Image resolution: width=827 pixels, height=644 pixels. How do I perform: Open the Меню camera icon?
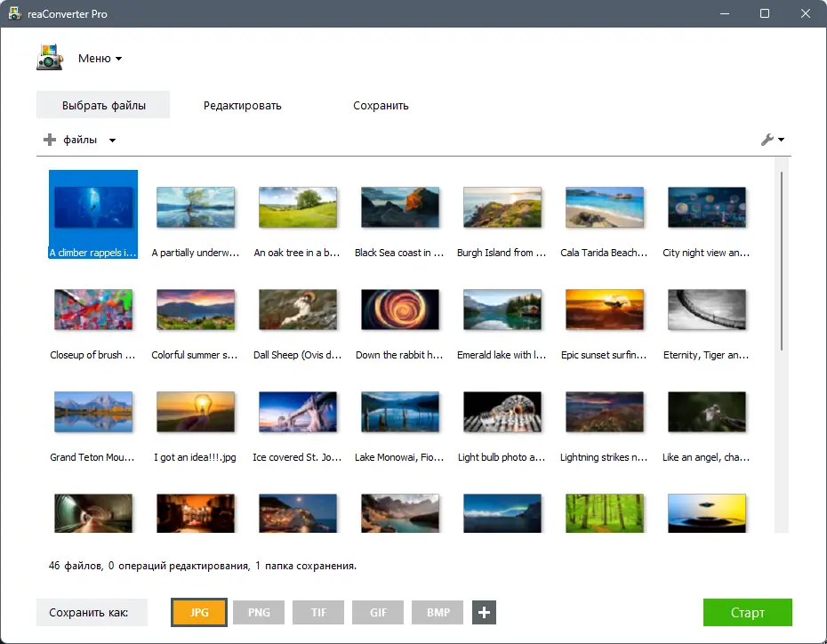pyautogui.click(x=50, y=57)
